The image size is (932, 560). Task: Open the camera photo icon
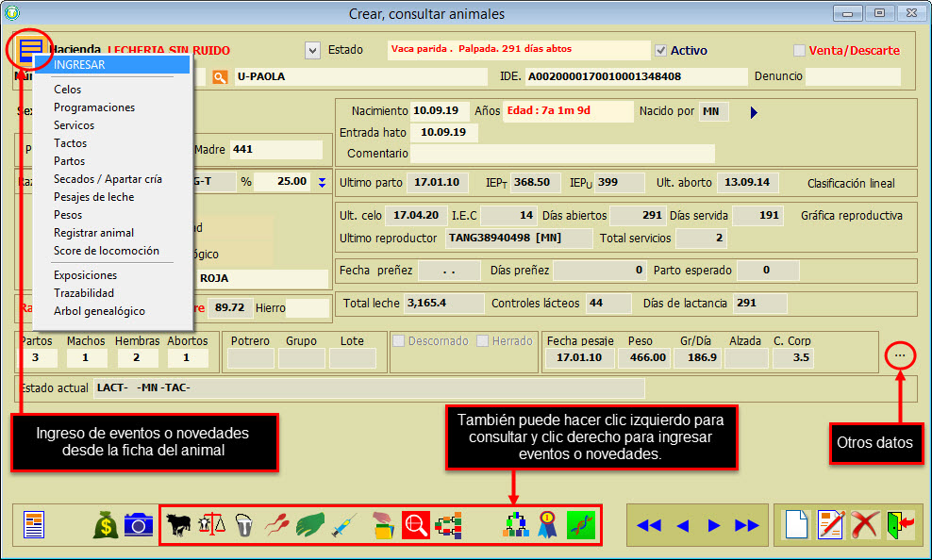click(x=139, y=524)
